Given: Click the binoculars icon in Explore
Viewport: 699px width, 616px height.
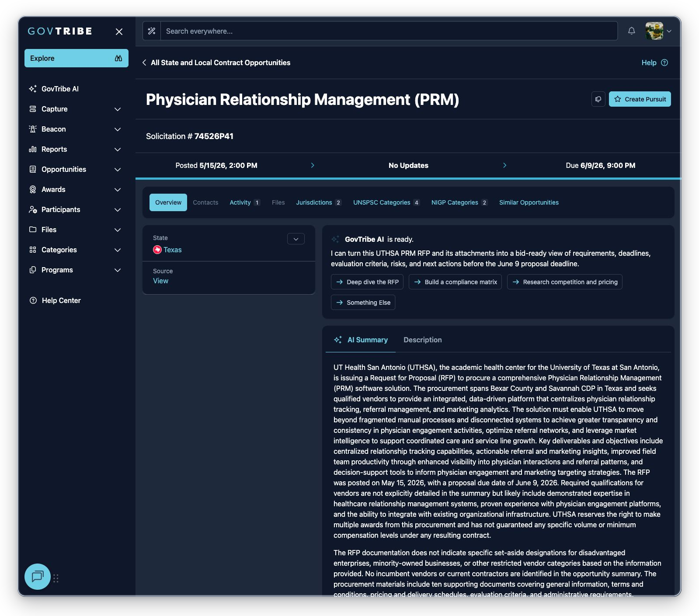Looking at the screenshot, I should pos(118,58).
